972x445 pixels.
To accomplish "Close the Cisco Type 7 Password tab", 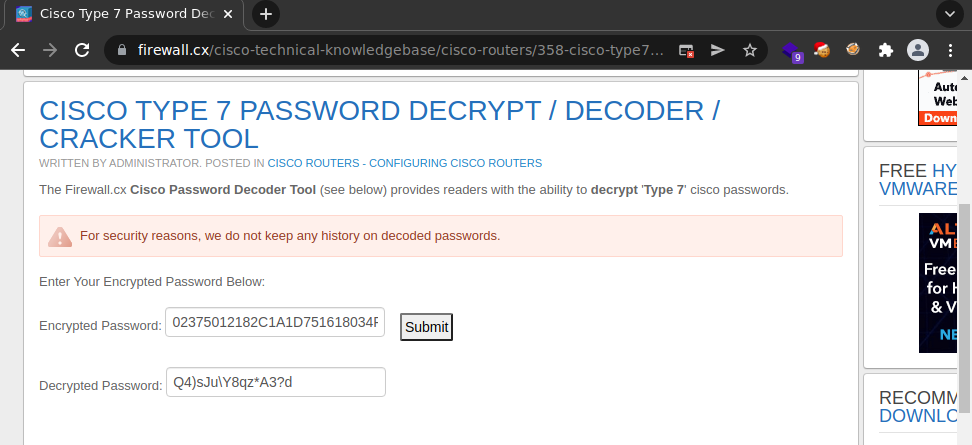I will tap(228, 14).
